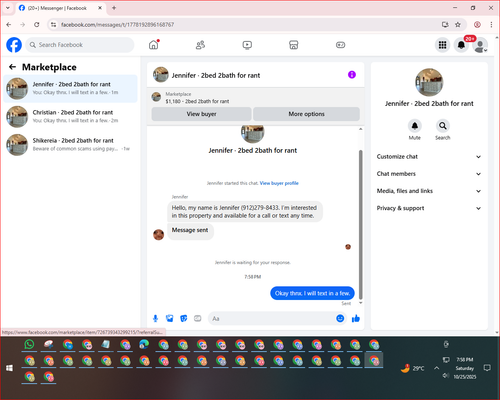Click the 'Message sent' bubble
This screenshot has height=400, width=500.
pyautogui.click(x=190, y=231)
